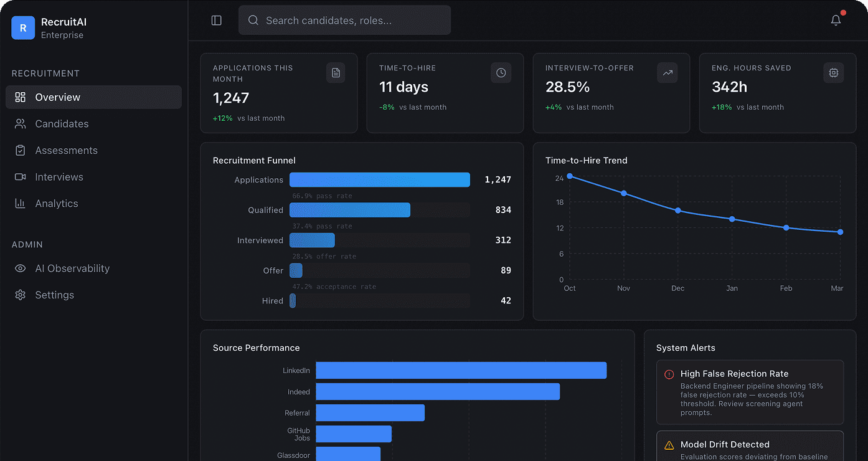
Task: Focus the Search candidates, roles field
Action: (344, 21)
